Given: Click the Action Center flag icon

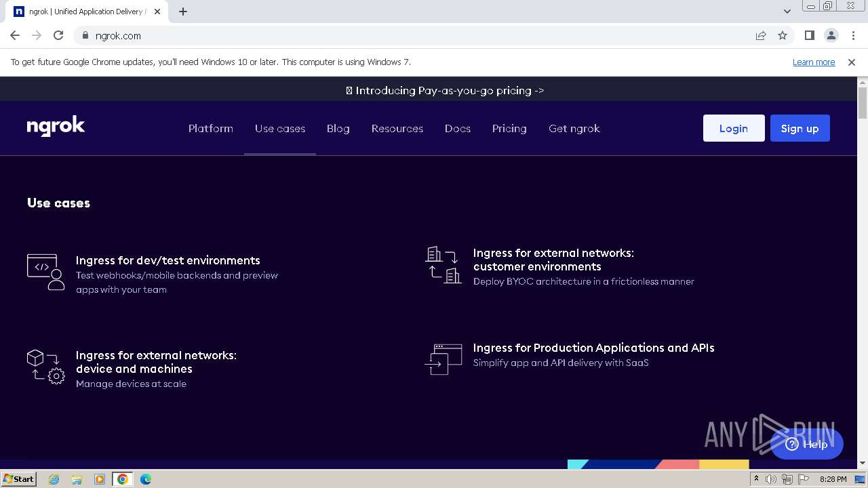Looking at the screenshot, I should (802, 479).
